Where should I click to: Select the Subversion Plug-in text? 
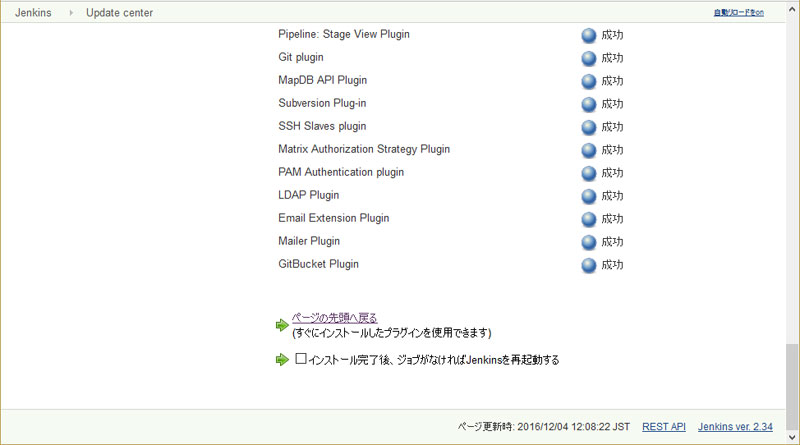coord(322,103)
